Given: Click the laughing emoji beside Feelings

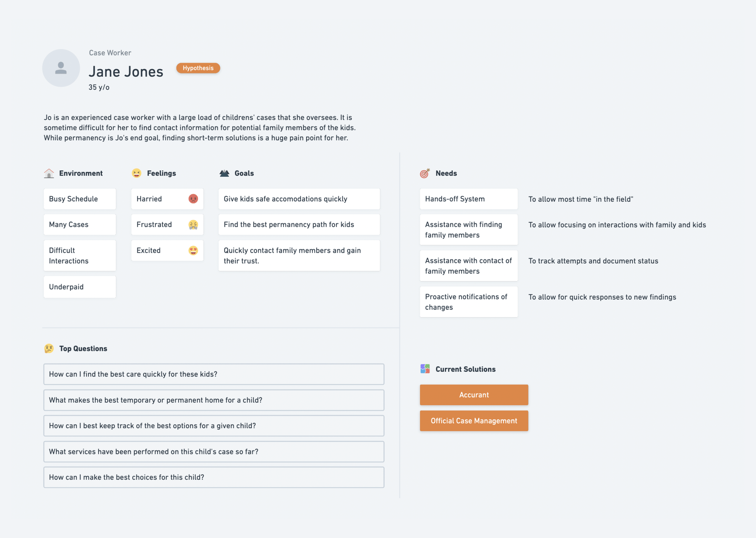Looking at the screenshot, I should coord(136,173).
